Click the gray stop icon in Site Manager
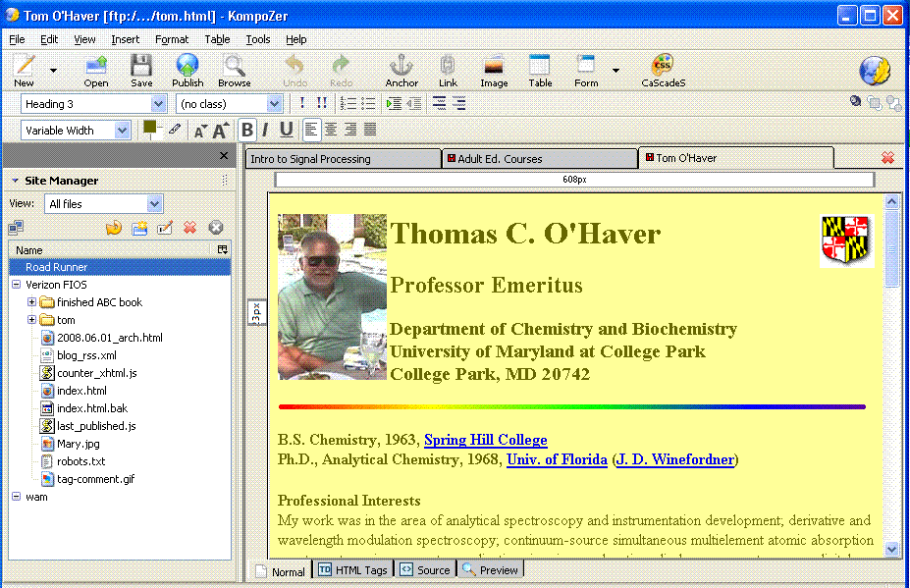This screenshot has height=588, width=910. [x=215, y=228]
